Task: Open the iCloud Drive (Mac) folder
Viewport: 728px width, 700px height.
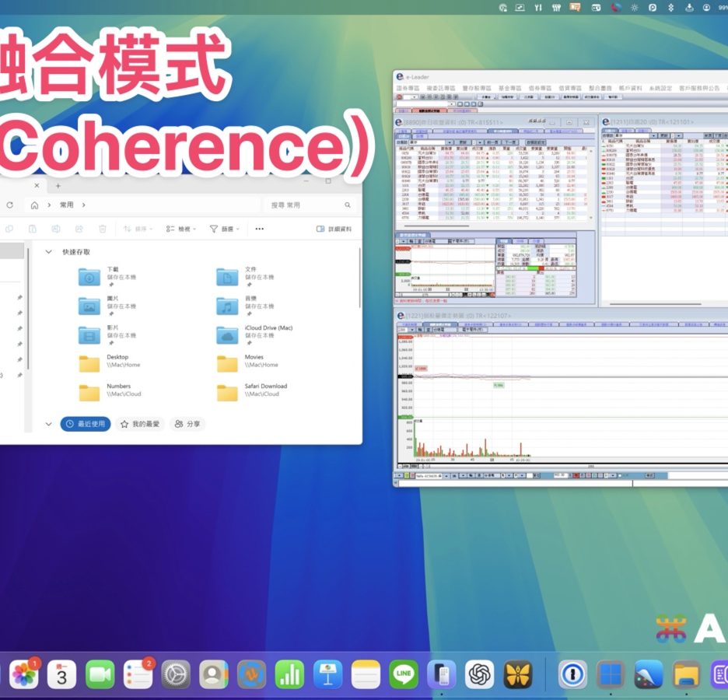Action: tap(227, 334)
